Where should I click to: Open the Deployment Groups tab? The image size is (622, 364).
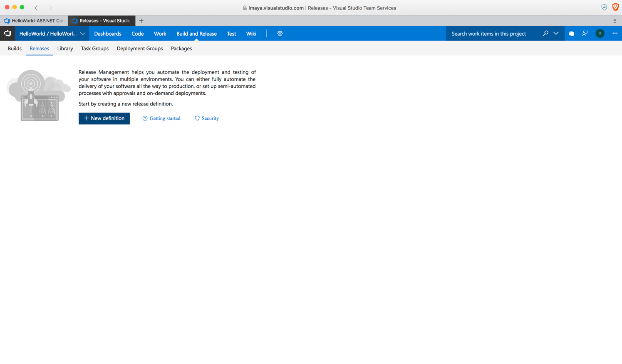[x=140, y=48]
